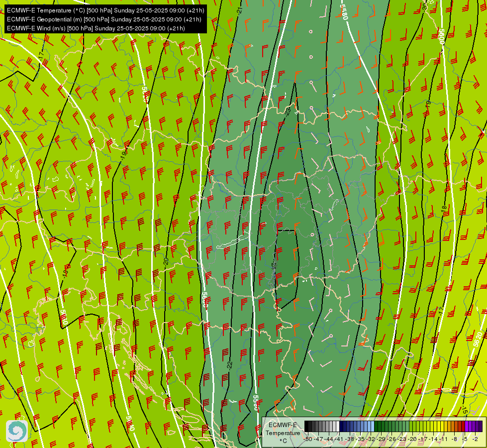This screenshot has height=448, width=487.
Task: Click the -32 label on the temperature legend
Action: [x=371, y=439]
